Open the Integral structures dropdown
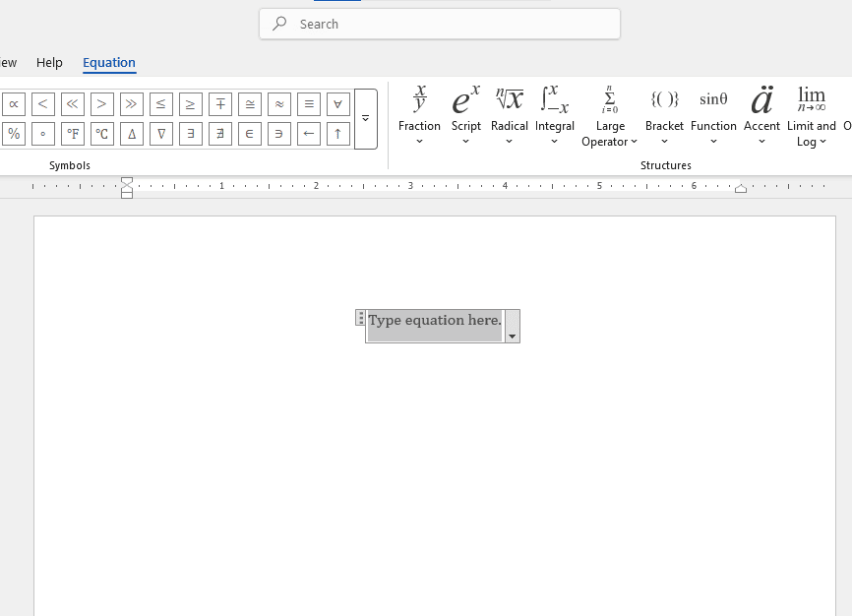Screen dimensions: 852x616 tap(554, 115)
